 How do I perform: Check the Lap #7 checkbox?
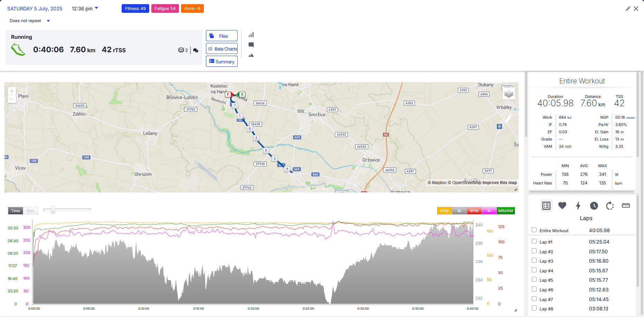534,299
